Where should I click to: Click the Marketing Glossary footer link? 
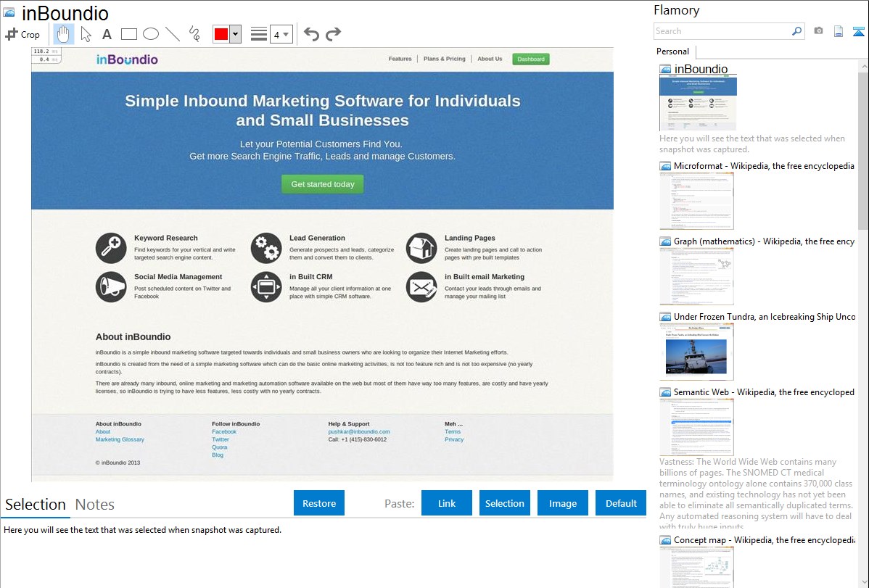pos(120,439)
